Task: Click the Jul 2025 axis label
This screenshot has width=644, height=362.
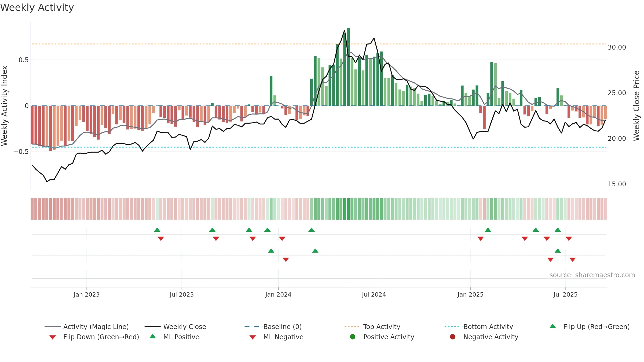Action: pyautogui.click(x=565, y=294)
